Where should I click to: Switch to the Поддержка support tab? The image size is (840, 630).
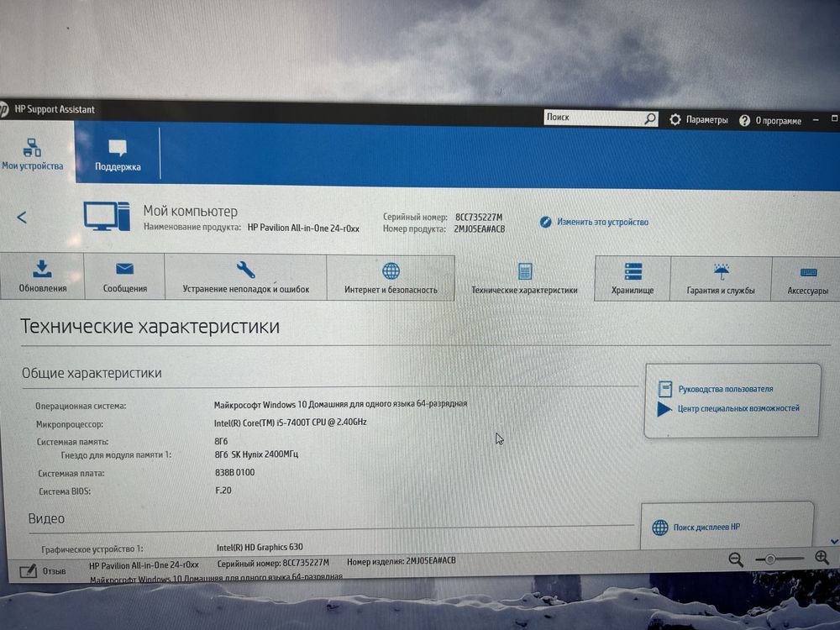pyautogui.click(x=118, y=155)
